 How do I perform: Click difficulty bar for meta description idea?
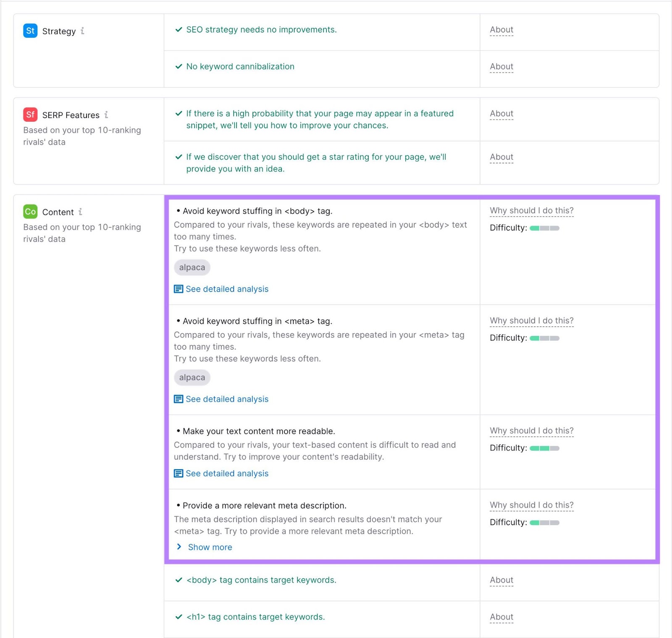tap(544, 523)
